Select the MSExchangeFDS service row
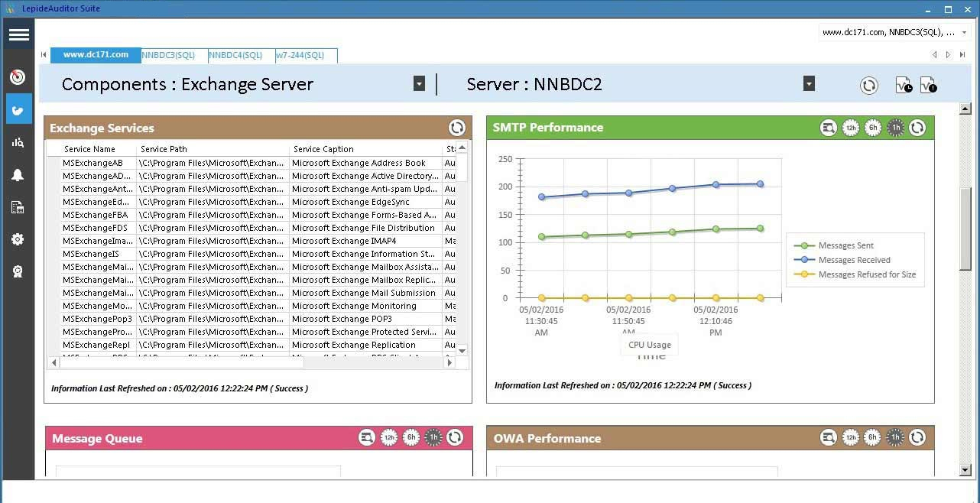980x503 pixels. [251, 228]
